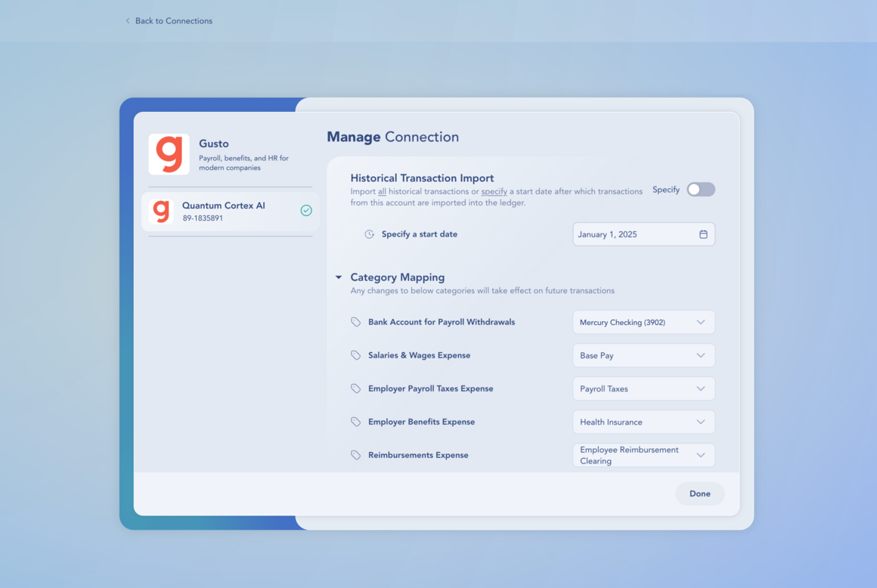The image size is (877, 588).
Task: Click the account number 89-1835891
Action: (203, 218)
